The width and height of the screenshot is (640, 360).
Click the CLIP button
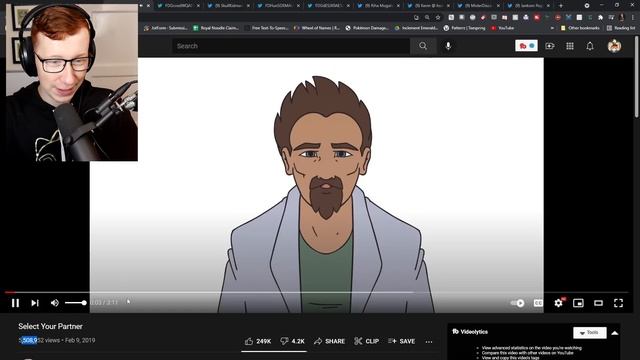click(367, 341)
